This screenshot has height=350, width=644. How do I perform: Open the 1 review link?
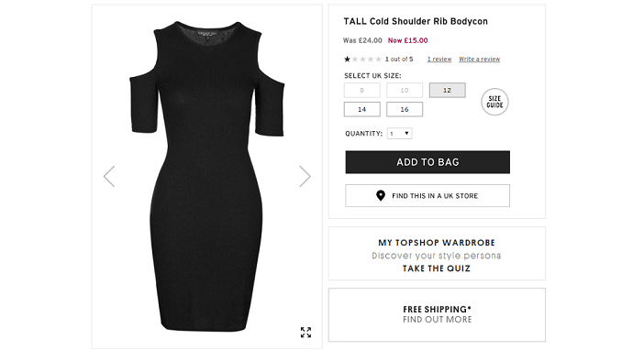pyautogui.click(x=439, y=59)
